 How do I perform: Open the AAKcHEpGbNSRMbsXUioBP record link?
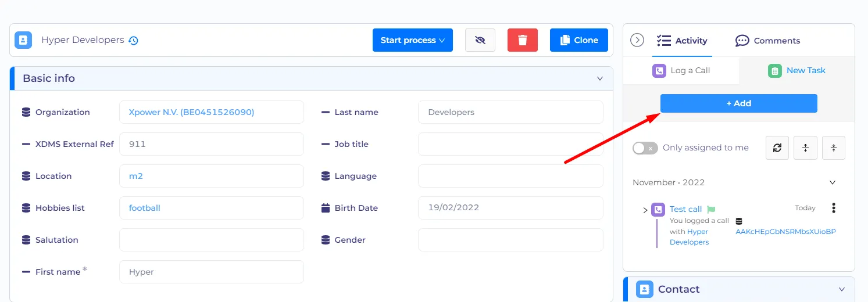click(x=785, y=231)
